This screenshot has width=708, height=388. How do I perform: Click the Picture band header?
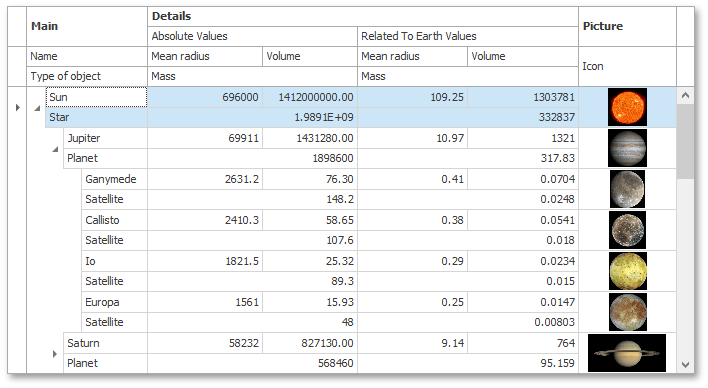click(627, 26)
